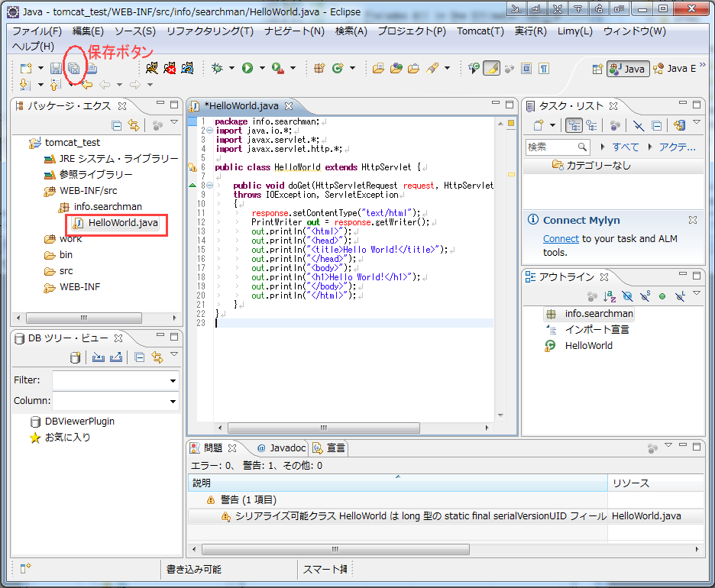Click the export icon in DB tree view
The height and width of the screenshot is (588, 715).
(x=116, y=357)
